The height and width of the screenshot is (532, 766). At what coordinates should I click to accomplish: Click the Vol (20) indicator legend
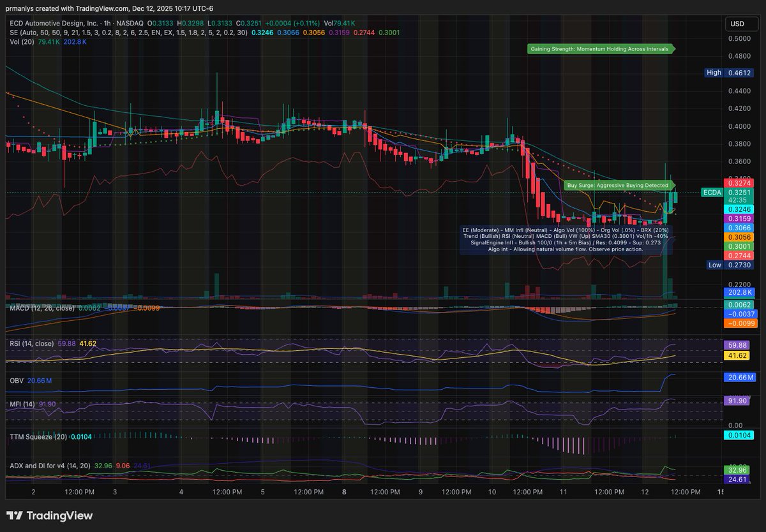(x=20, y=41)
